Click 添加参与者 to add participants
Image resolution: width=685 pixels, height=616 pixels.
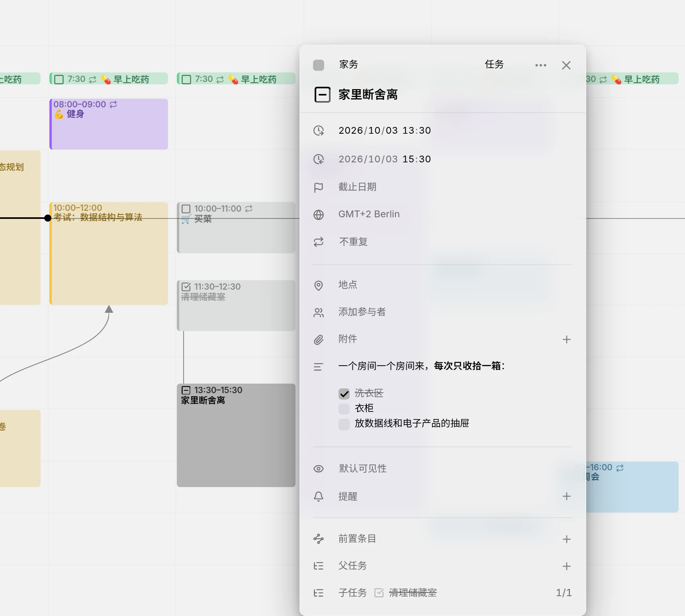coord(362,312)
